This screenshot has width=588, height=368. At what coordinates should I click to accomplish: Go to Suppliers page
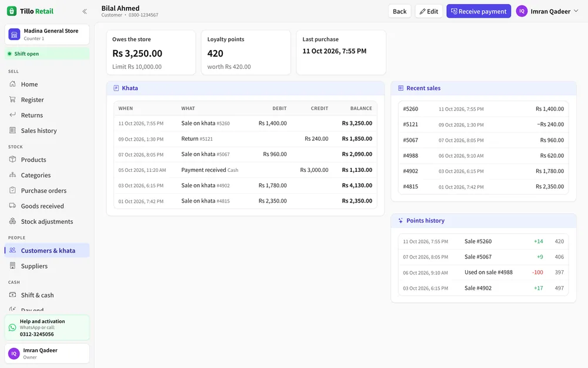[47, 266]
